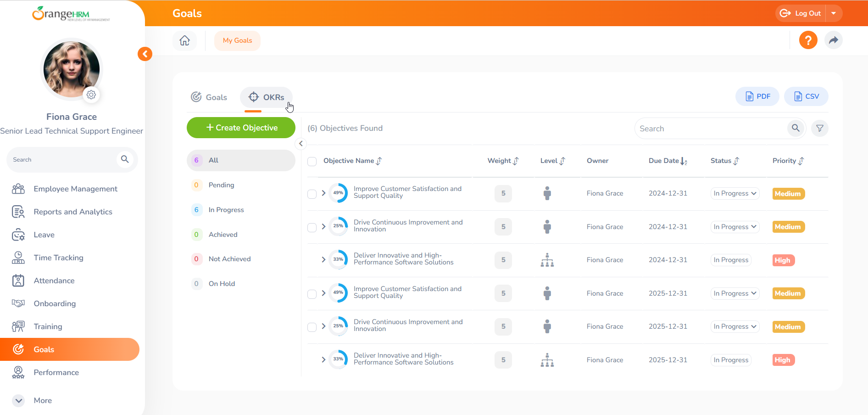Check the first Improve Customer Satisfaction row
The height and width of the screenshot is (415, 868).
pyautogui.click(x=312, y=194)
